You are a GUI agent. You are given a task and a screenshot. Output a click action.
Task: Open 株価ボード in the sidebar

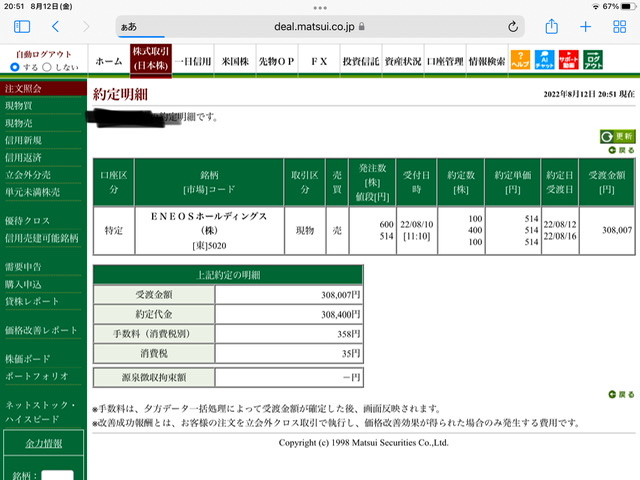coord(27,358)
